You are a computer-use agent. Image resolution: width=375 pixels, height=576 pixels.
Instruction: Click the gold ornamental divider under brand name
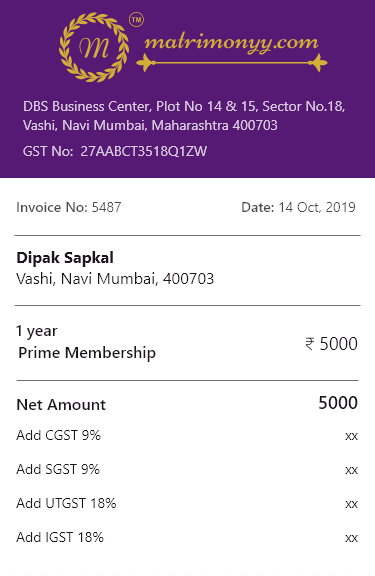pos(232,63)
